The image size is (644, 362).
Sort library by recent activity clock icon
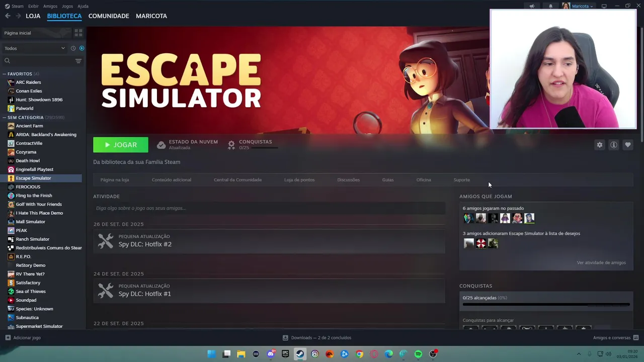point(73,48)
